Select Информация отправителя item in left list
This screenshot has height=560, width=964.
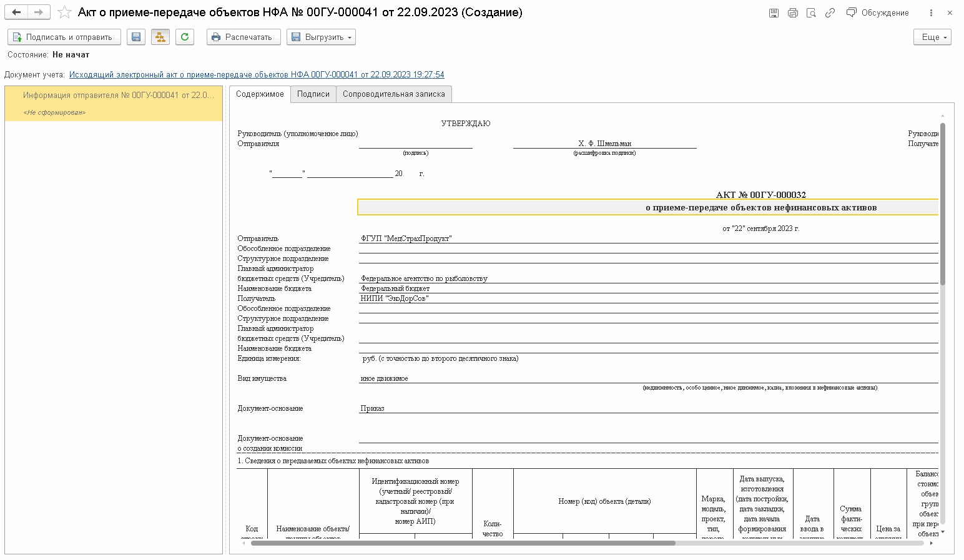[x=114, y=103]
